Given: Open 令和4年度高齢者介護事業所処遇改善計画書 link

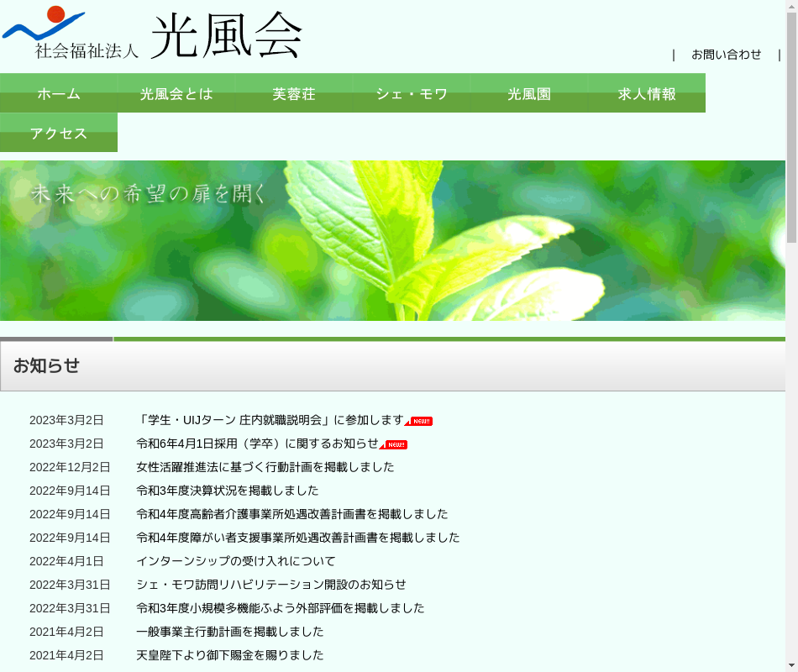Looking at the screenshot, I should click(x=291, y=514).
